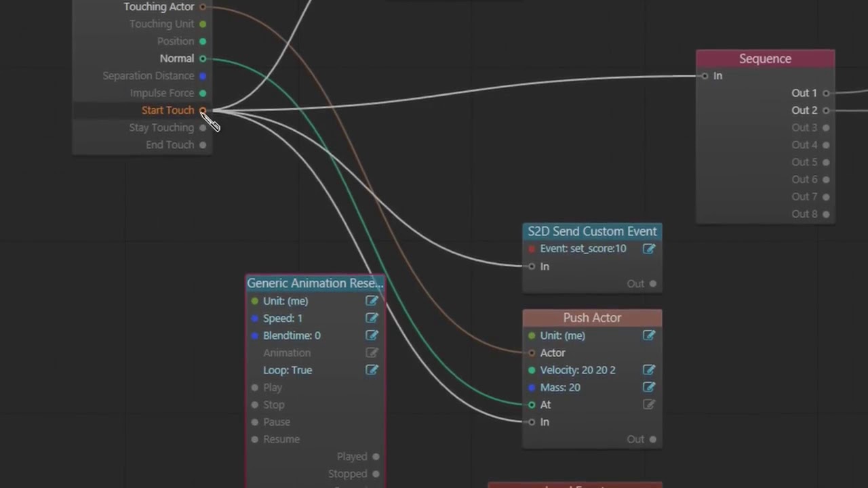The height and width of the screenshot is (488, 868).
Task: Click the Mass: 20 label
Action: tap(560, 387)
